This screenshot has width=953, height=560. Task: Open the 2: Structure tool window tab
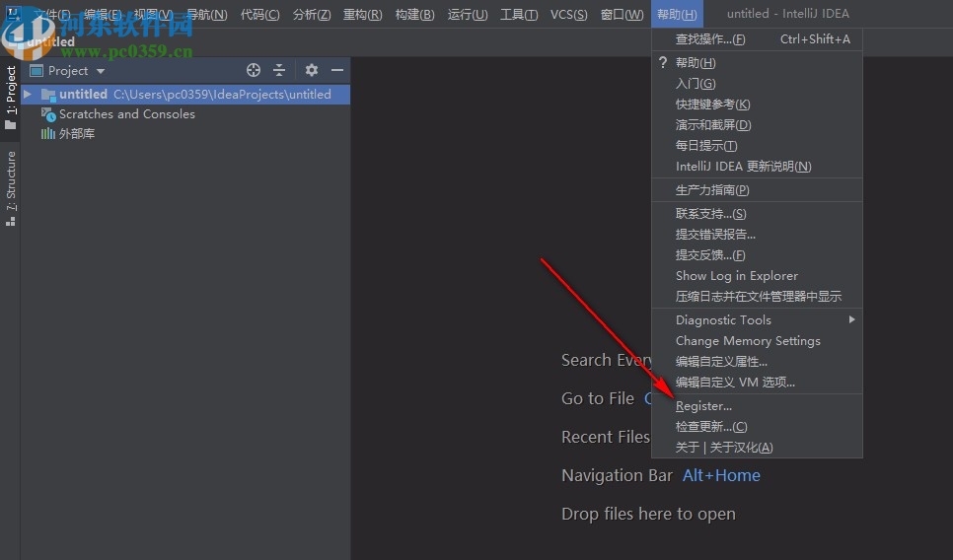tap(10, 189)
